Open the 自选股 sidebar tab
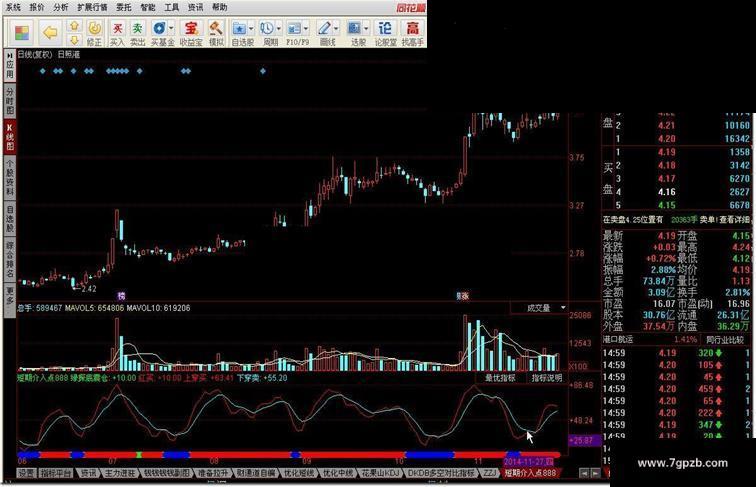The width and height of the screenshot is (756, 487). pos(10,218)
